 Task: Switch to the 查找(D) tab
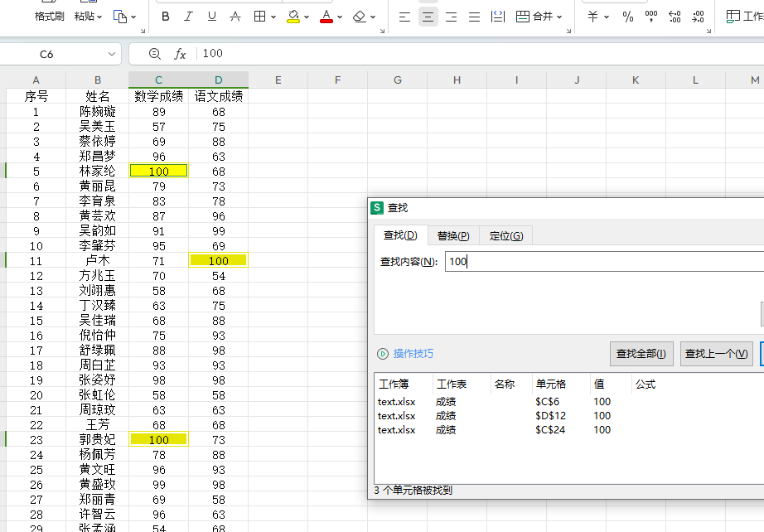click(400, 235)
